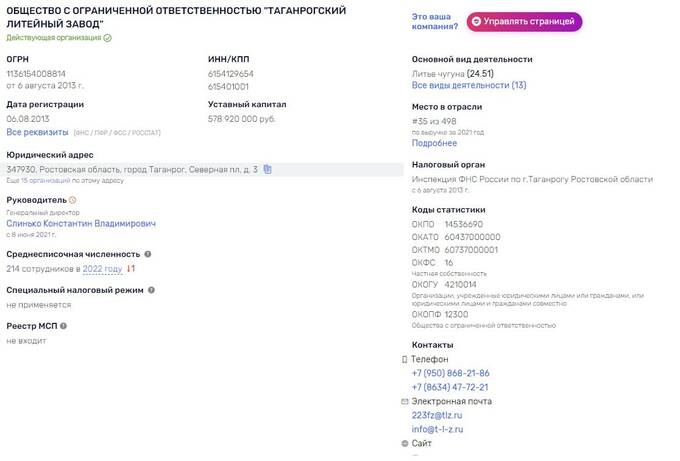Click the clock icon beside Руководитель

point(72,200)
